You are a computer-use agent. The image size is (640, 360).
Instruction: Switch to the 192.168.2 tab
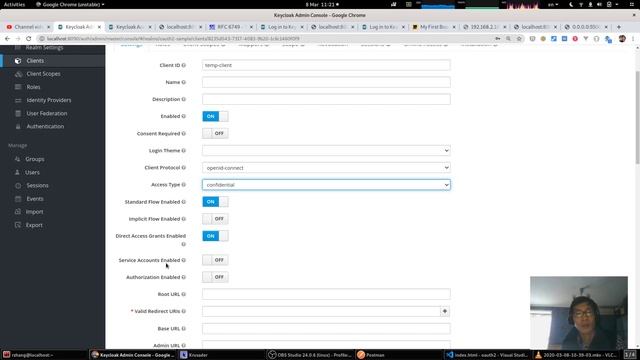pyautogui.click(x=484, y=27)
